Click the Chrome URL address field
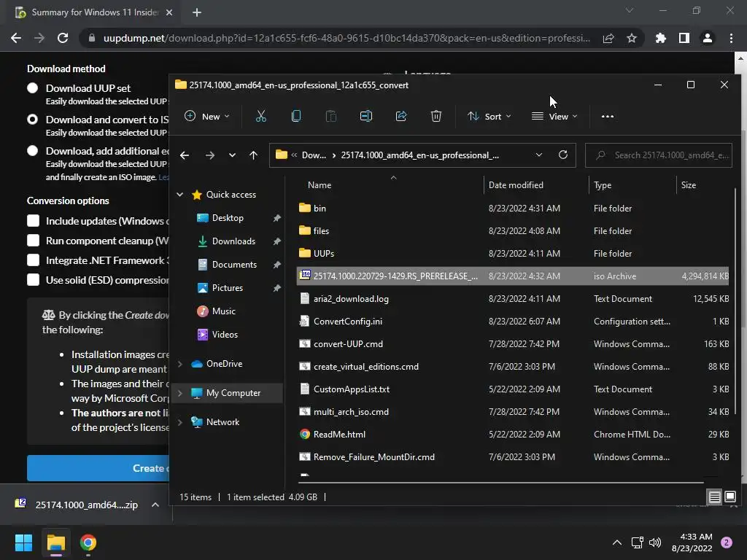 tap(347, 38)
